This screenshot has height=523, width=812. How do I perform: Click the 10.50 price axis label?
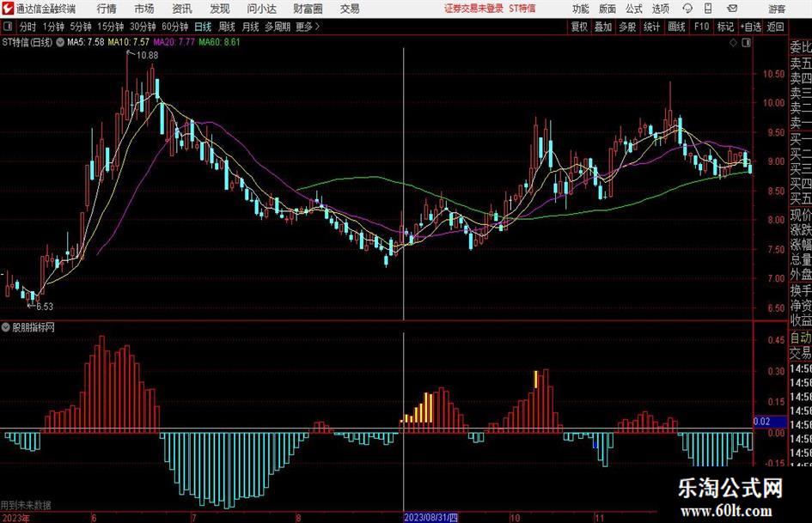pyautogui.click(x=773, y=74)
